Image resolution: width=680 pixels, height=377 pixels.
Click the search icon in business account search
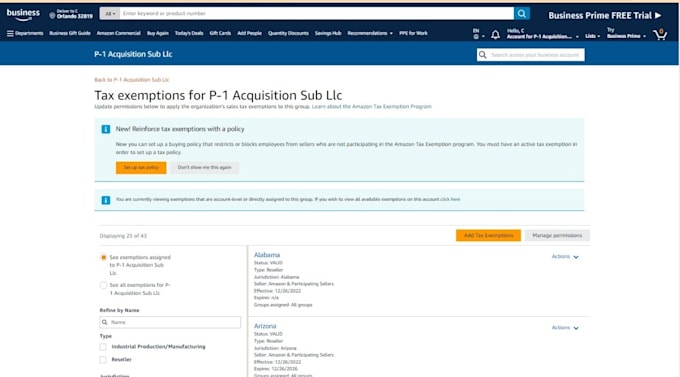tap(483, 55)
